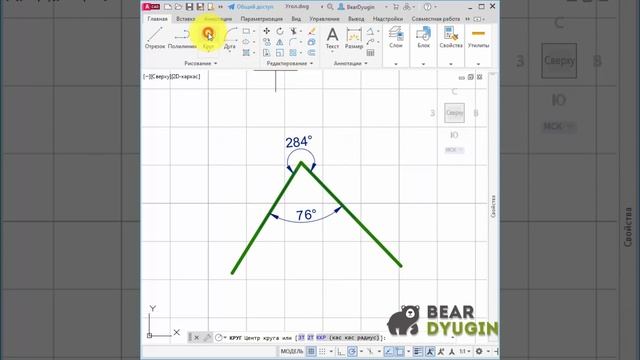Select the Scale tool
The width and height of the screenshot is (640, 360).
click(x=280, y=53)
